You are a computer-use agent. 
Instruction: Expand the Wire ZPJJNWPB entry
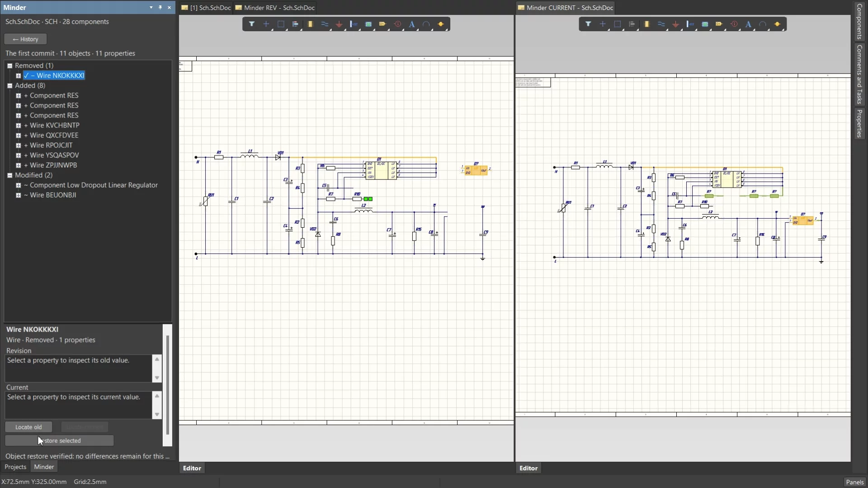(19, 165)
